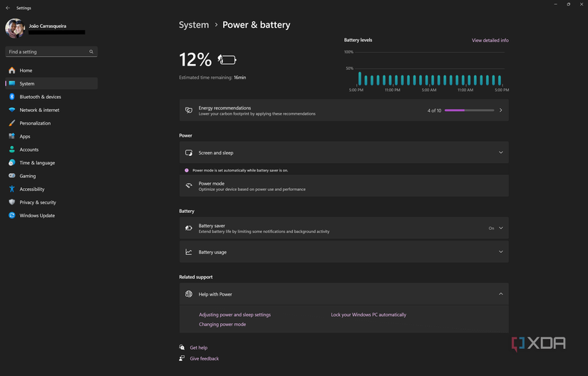The image size is (588, 376).
Task: Click in the Find a setting box
Action: pyautogui.click(x=51, y=52)
